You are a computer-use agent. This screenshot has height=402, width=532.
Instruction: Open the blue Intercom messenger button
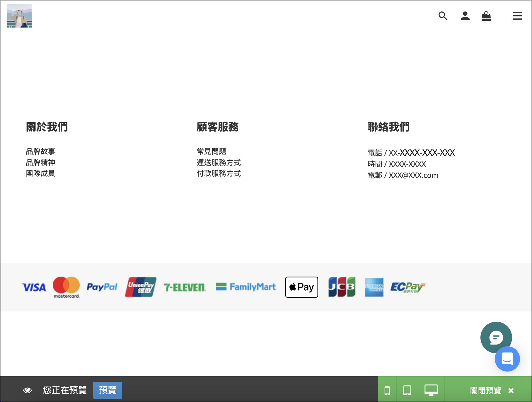(x=507, y=359)
